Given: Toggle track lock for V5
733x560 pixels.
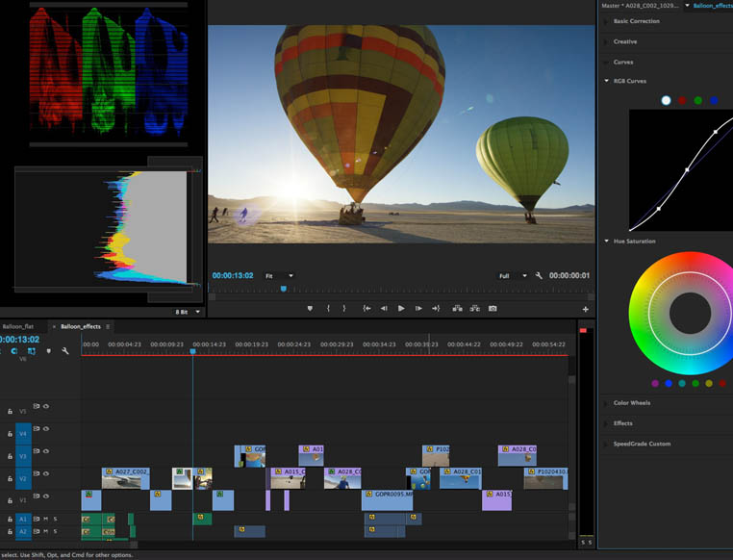Looking at the screenshot, I should pyautogui.click(x=10, y=412).
